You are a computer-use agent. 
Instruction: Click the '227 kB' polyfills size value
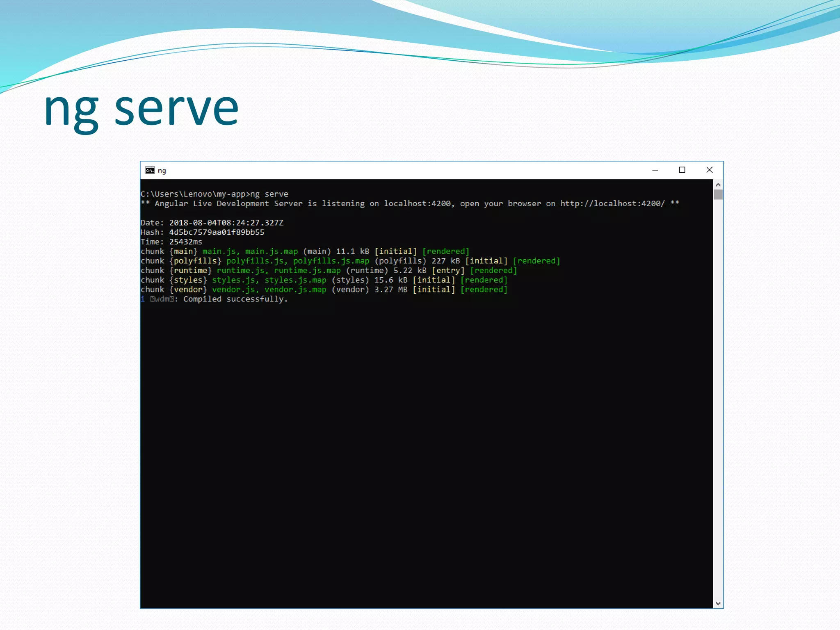click(446, 261)
